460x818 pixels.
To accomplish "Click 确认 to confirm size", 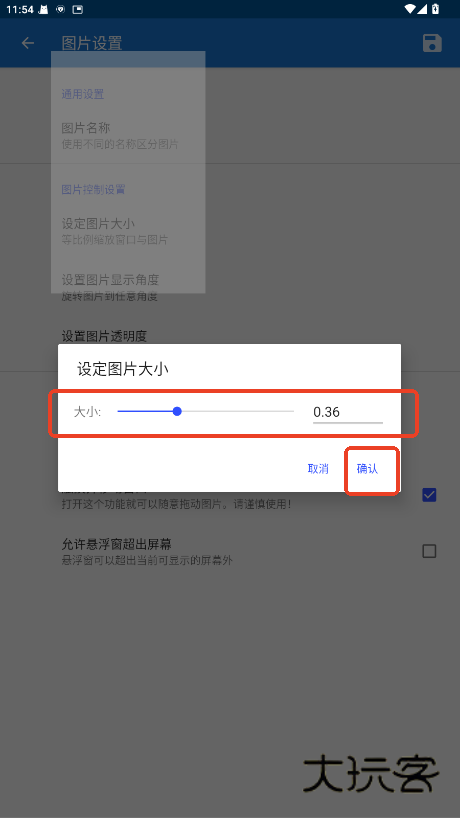I will point(367,468).
